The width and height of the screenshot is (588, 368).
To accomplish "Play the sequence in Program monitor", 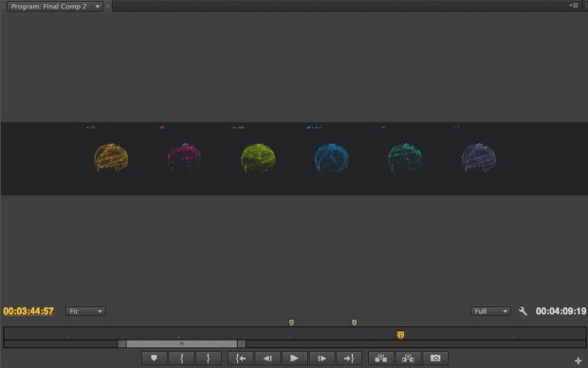I will tap(294, 359).
